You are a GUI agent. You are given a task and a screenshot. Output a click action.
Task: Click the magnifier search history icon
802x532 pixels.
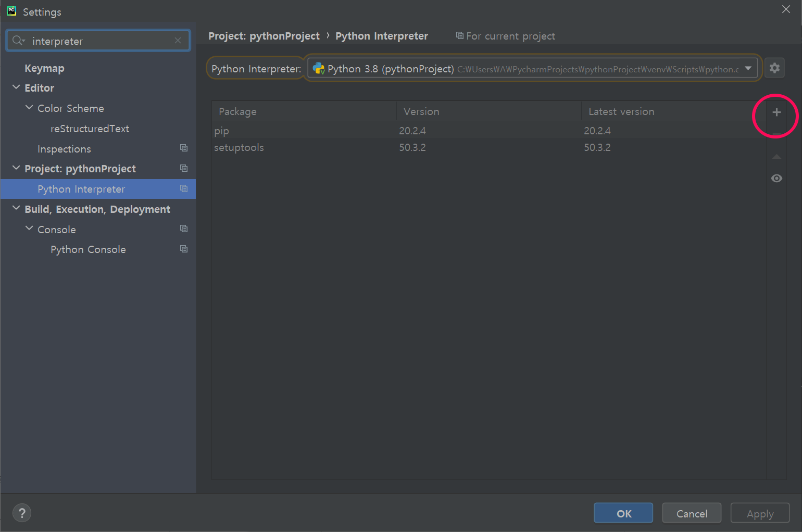19,41
